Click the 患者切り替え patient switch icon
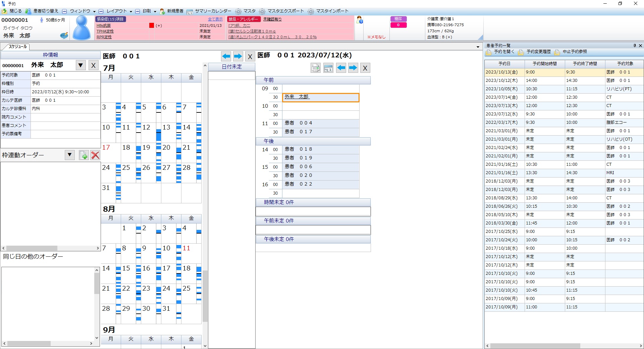 [29, 11]
